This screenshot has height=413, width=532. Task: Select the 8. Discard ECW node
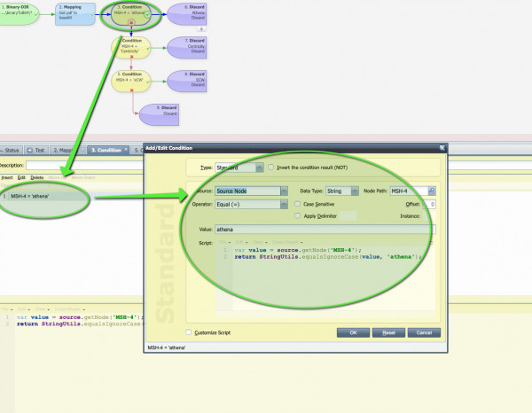point(187,81)
